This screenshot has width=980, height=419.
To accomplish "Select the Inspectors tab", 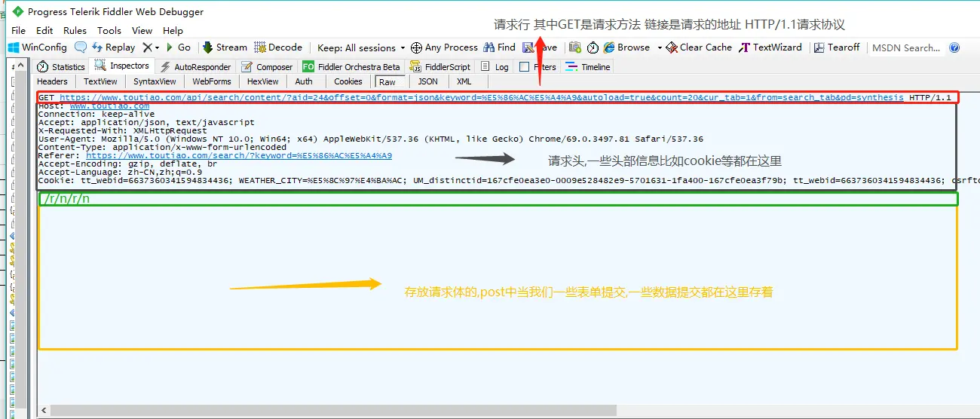I will 122,66.
